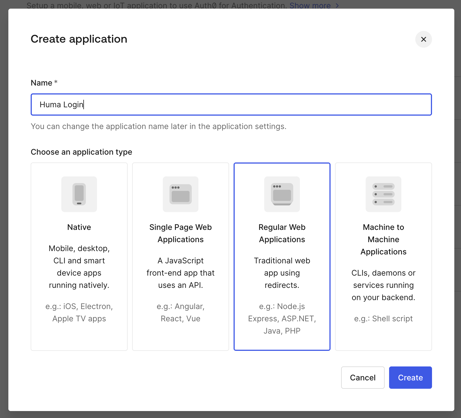The image size is (461, 418).
Task: Click the Angular, React, Vue example text
Action: coord(180,313)
